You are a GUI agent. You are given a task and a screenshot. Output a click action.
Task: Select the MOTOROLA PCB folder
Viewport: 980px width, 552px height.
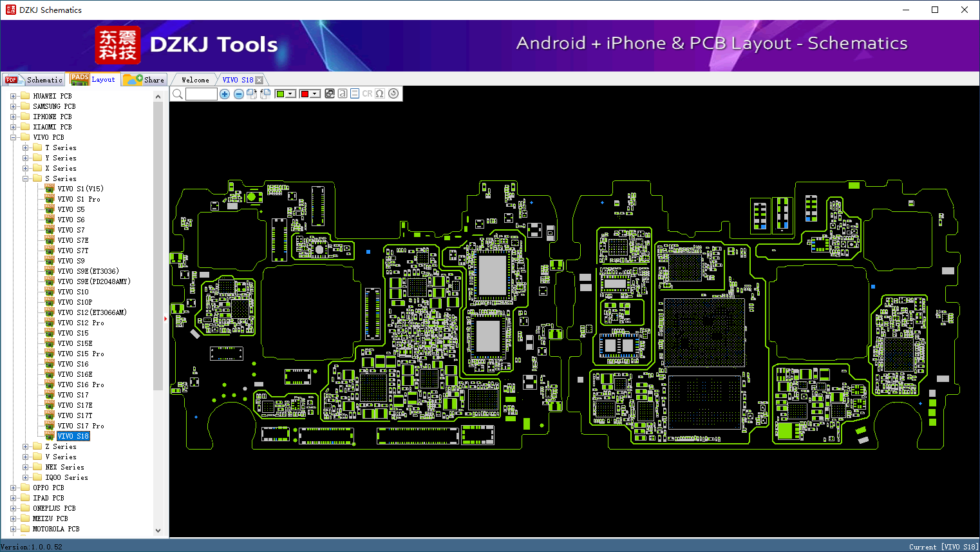coord(56,529)
